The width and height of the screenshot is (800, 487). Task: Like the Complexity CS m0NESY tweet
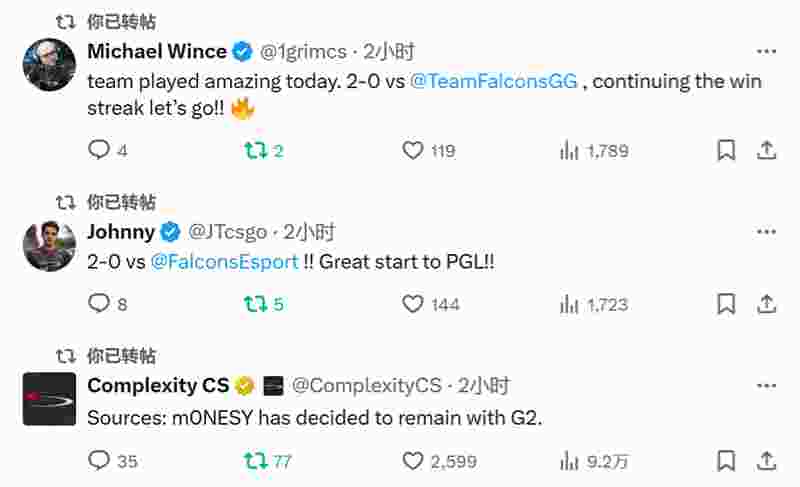413,461
